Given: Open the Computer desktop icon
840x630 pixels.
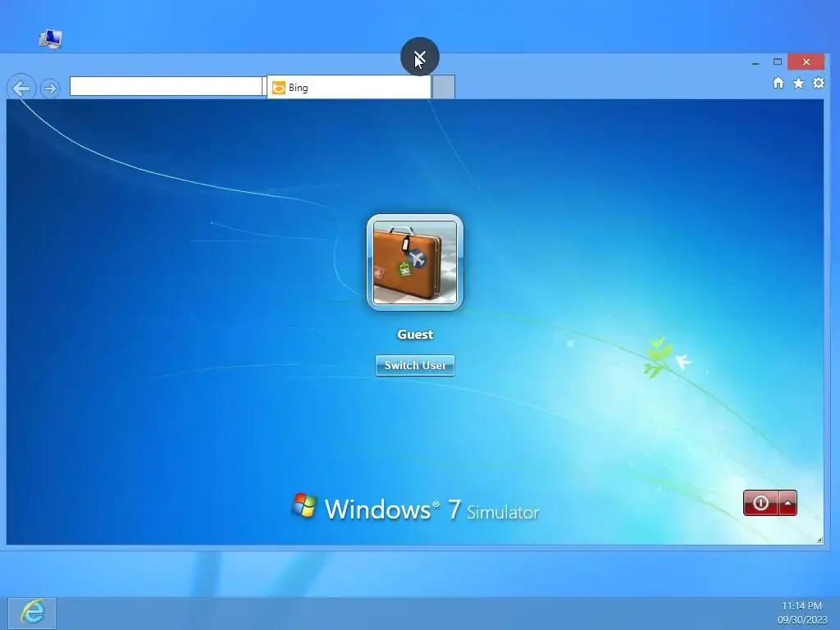Looking at the screenshot, I should coord(50,39).
